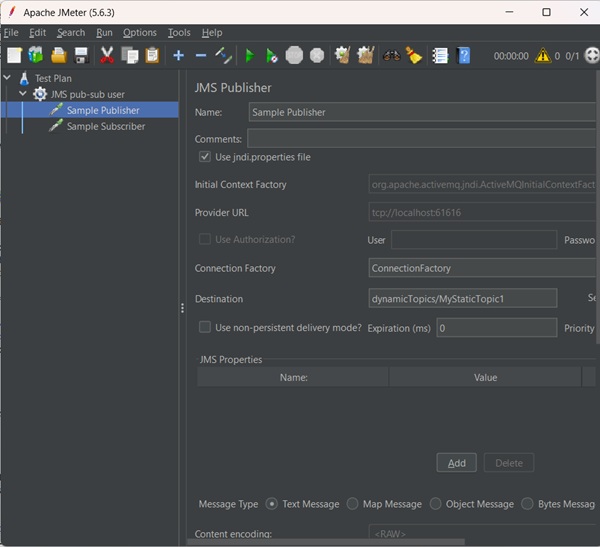This screenshot has width=600, height=547.
Task: Click the Save test plan floppy icon
Action: click(82, 55)
